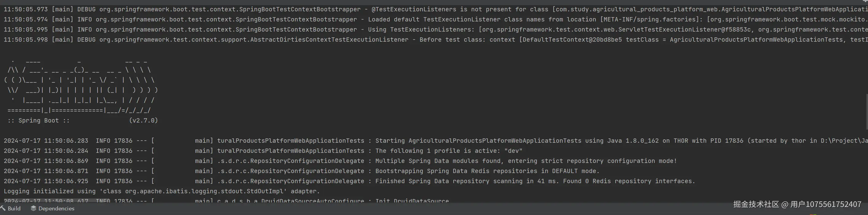This screenshot has width=868, height=215.
Task: Click the horizontal scrollbar at console bottom
Action: [x=47, y=201]
